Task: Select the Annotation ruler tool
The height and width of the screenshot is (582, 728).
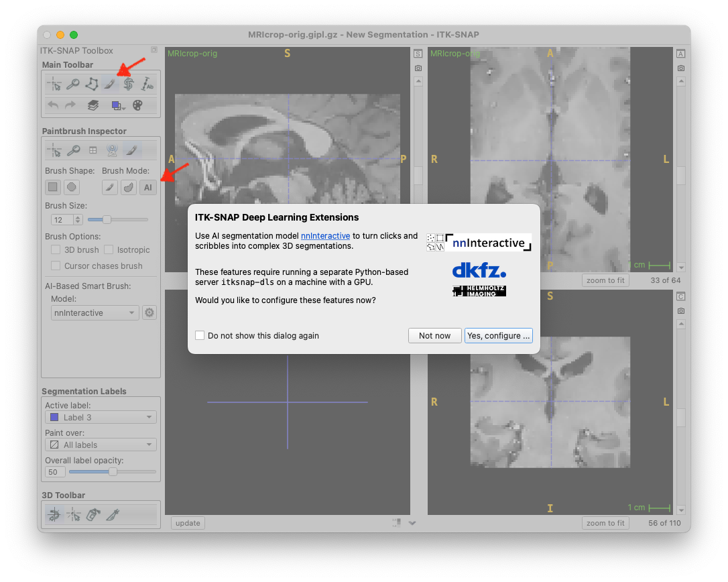Action: 147,84
